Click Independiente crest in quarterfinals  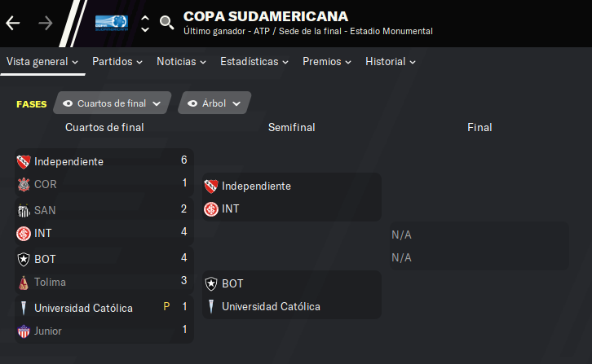click(x=24, y=161)
